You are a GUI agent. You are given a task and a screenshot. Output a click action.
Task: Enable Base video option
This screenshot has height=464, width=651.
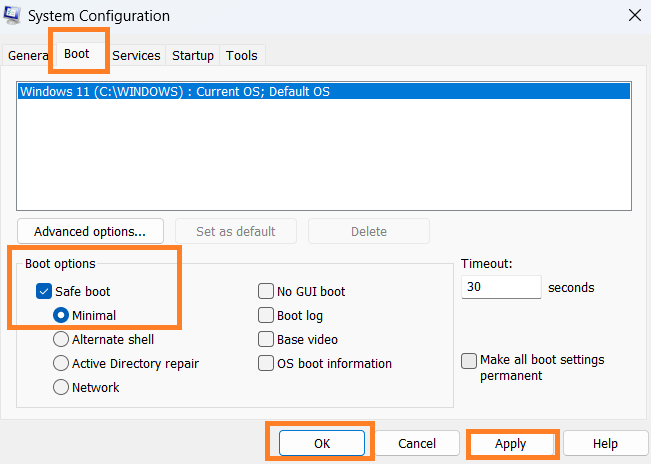click(266, 340)
